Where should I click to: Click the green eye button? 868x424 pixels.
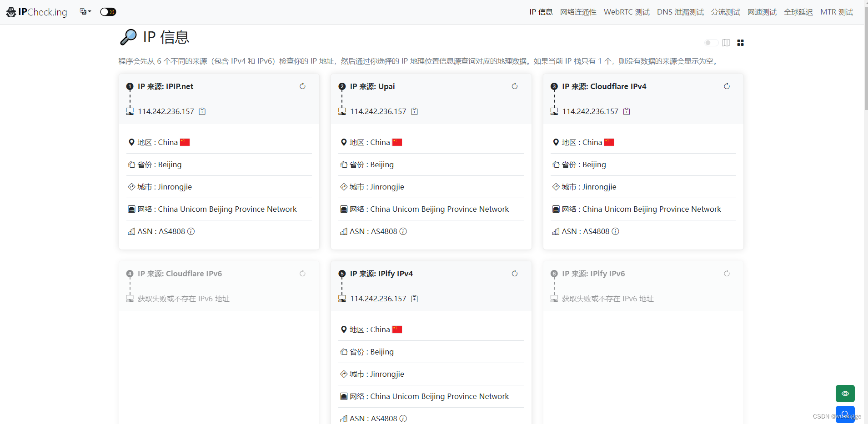845,394
